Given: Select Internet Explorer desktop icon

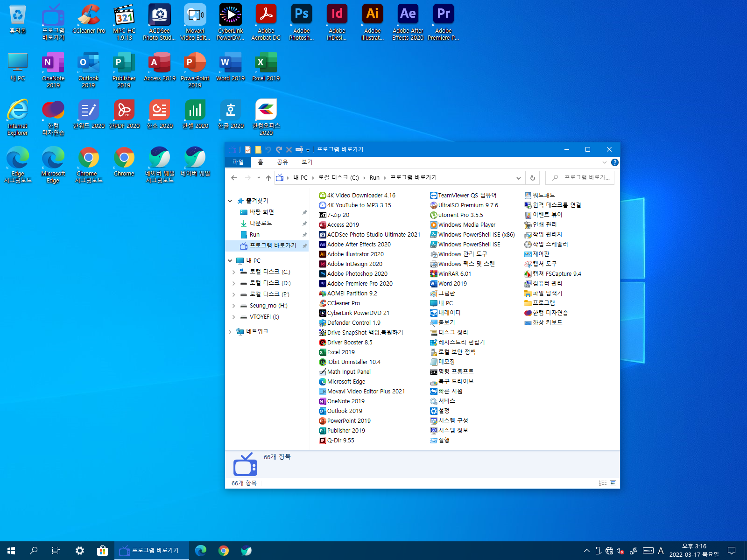Looking at the screenshot, I should tap(18, 118).
